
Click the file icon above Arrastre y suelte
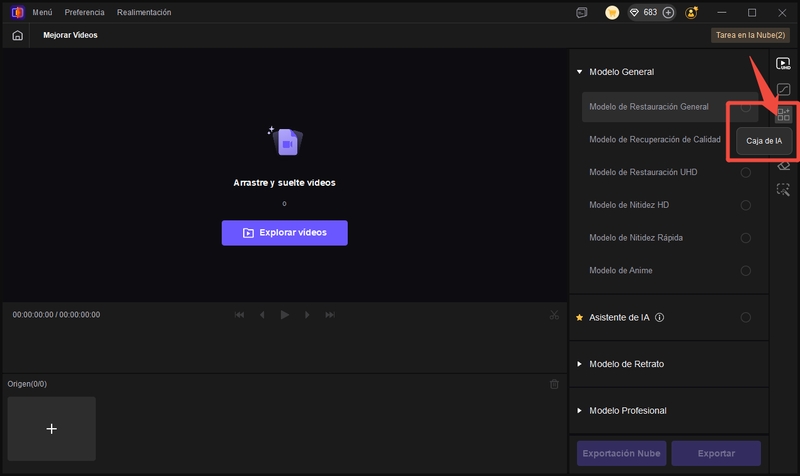click(286, 141)
